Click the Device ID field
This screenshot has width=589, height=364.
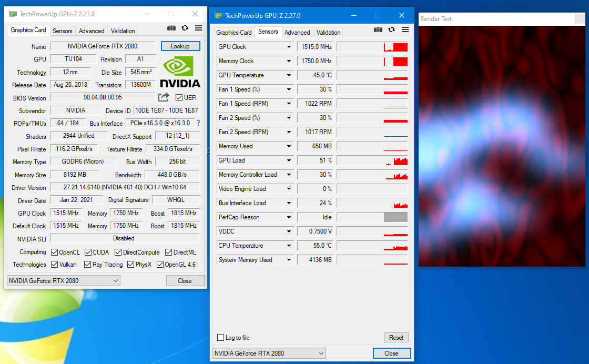pyautogui.click(x=166, y=110)
